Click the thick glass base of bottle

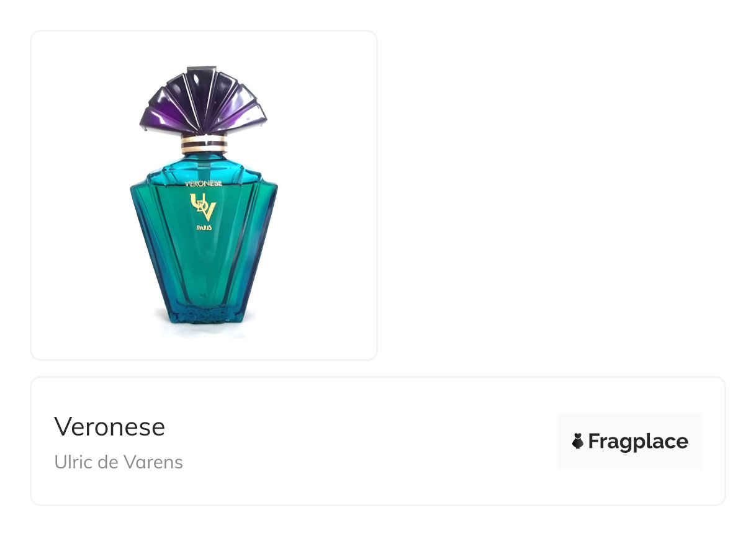coord(204,312)
